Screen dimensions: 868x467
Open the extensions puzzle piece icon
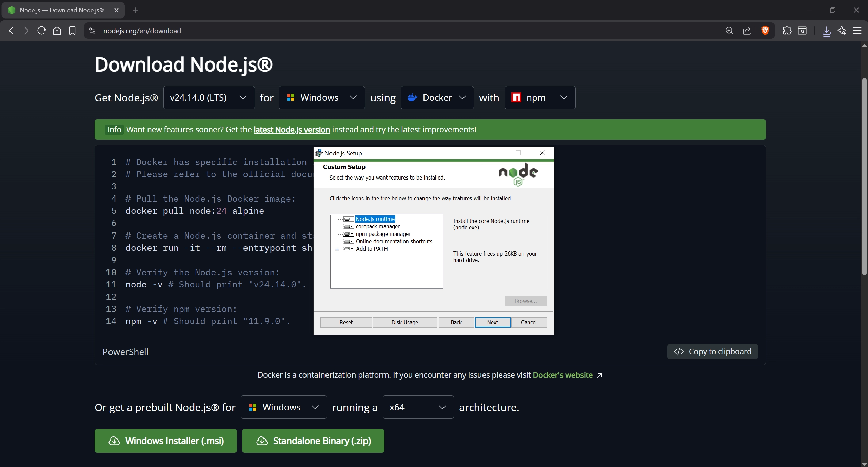(x=787, y=31)
